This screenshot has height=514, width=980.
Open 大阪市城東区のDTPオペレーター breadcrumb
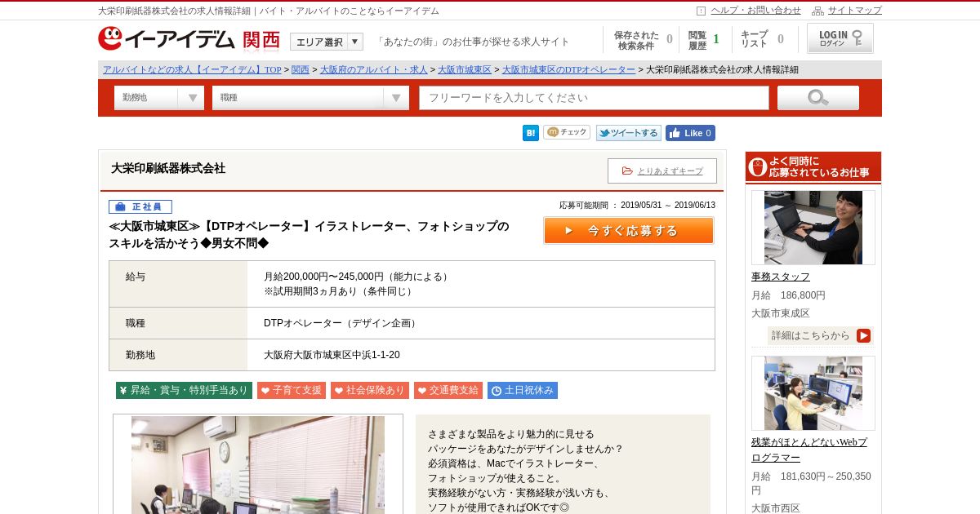pyautogui.click(x=568, y=69)
